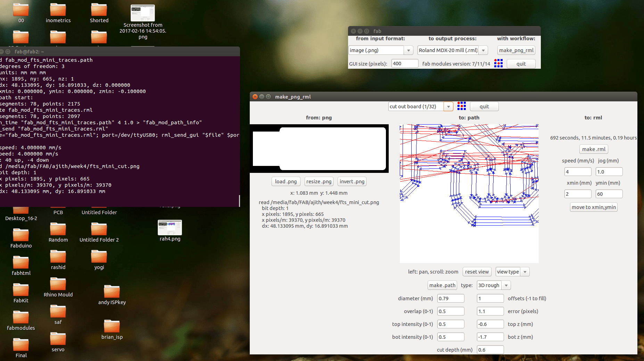Image resolution: width=644 pixels, height=361 pixels.
Task: Click the board outline png preview image
Action: point(319,149)
